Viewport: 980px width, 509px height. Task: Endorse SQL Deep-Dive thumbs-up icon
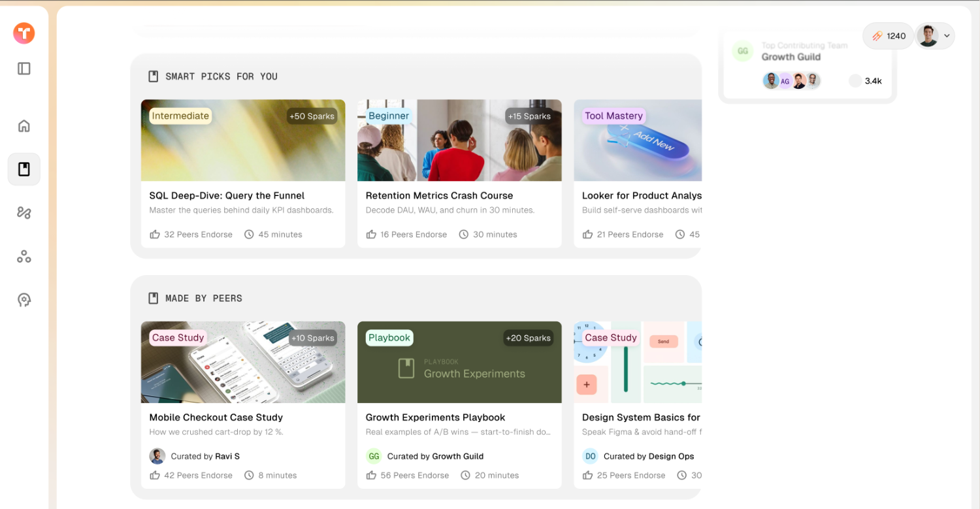click(155, 234)
